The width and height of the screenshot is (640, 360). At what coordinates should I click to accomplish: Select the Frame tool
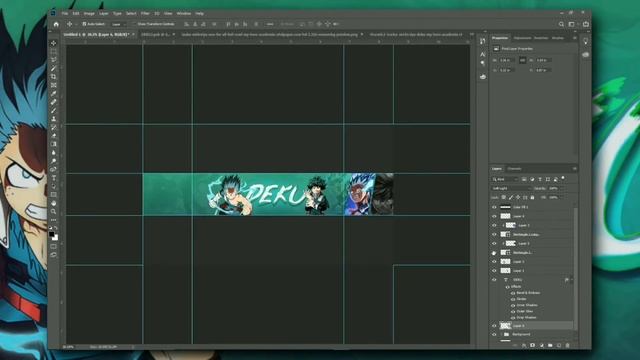point(53,85)
